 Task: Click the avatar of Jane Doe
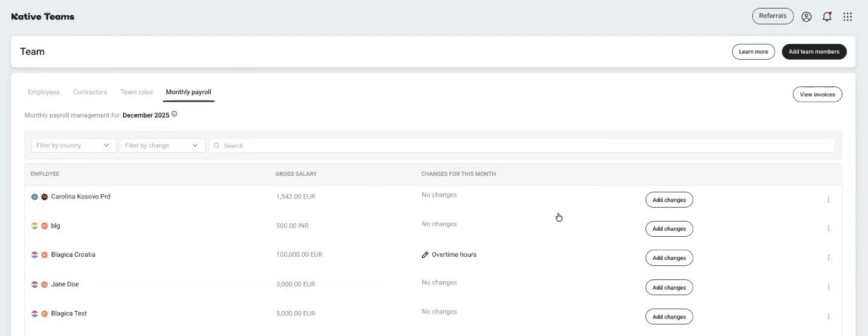pyautogui.click(x=44, y=284)
